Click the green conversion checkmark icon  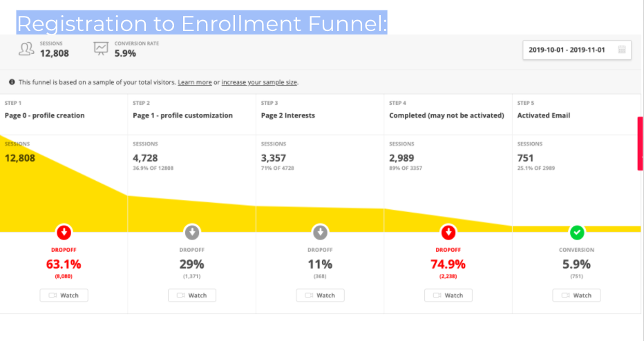coord(577,232)
